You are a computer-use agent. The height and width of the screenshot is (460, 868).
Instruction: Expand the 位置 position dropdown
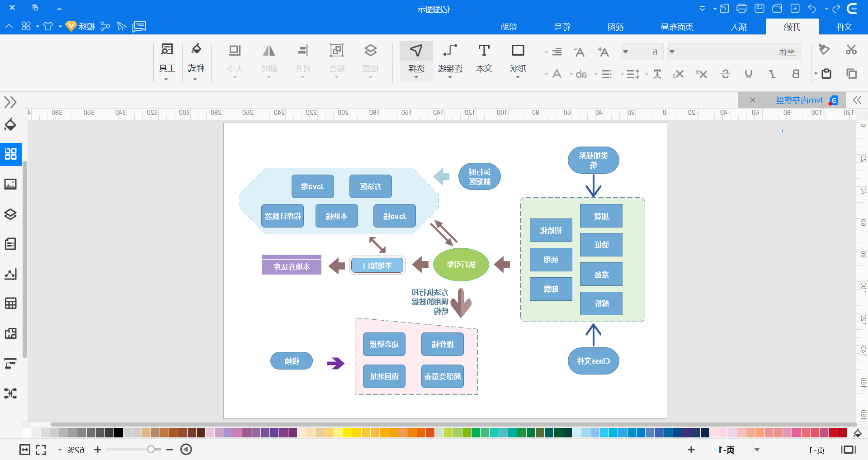pos(371,77)
